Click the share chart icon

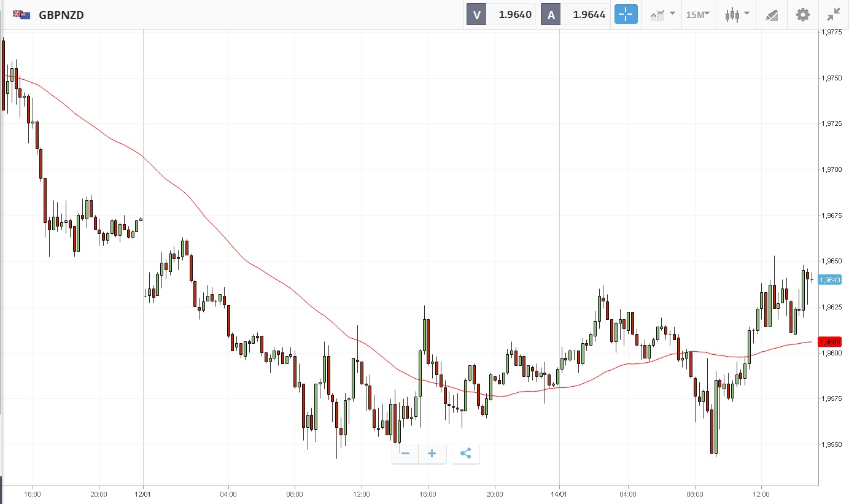point(465,454)
